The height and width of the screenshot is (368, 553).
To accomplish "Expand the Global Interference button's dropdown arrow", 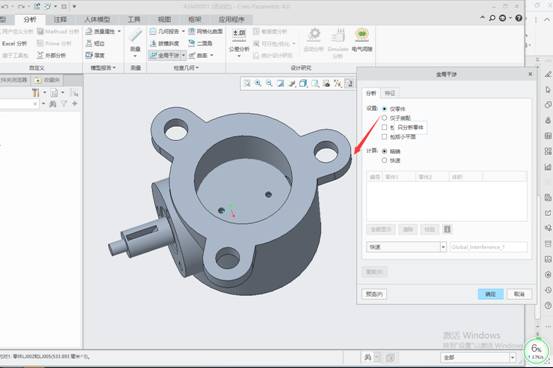I will pos(183,55).
